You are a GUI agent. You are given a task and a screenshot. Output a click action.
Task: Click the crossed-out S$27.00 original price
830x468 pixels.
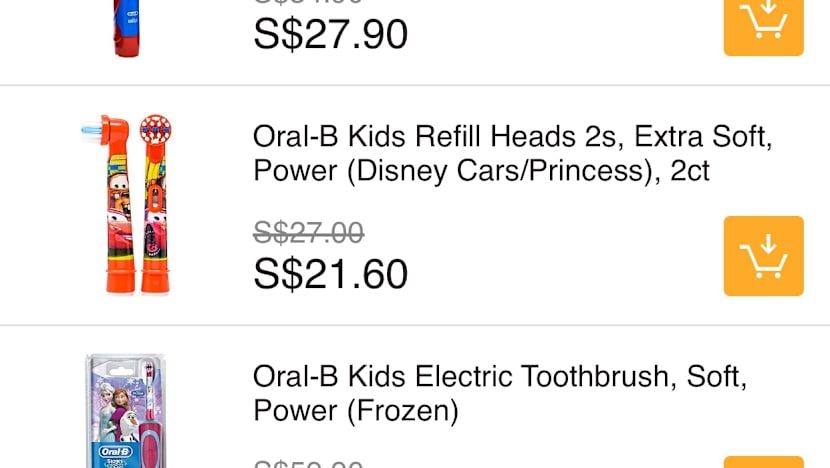[308, 233]
